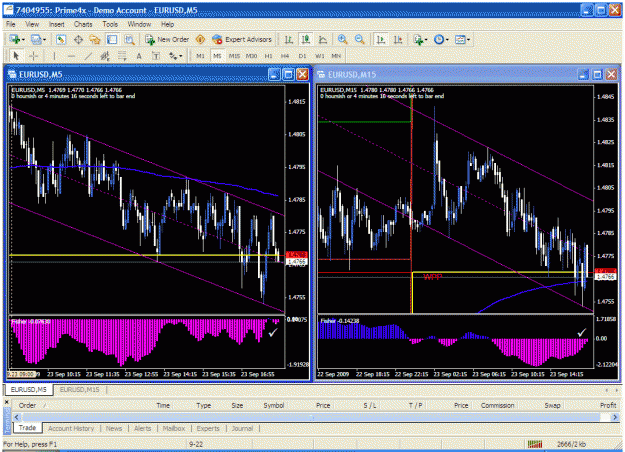Switch to the EURUSD,M15 chart tab
This screenshot has height=452, width=625.
coord(79,389)
